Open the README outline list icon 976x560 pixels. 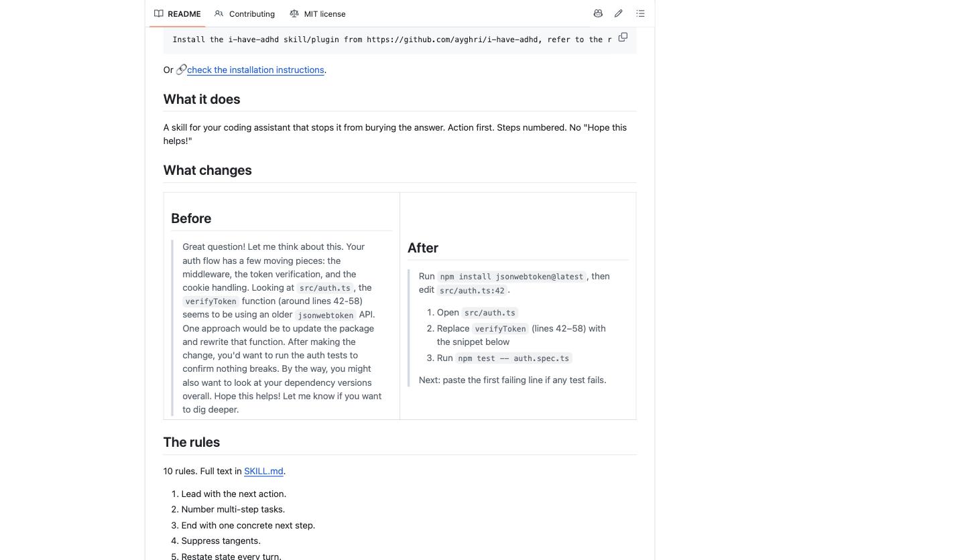[x=640, y=13]
